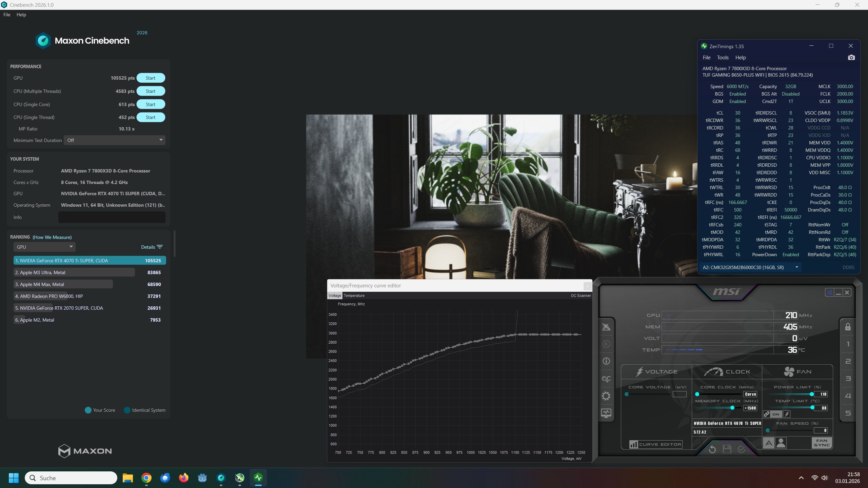Enable auto fan mode with the A button
Image resolution: width=868 pixels, height=488 pixels.
(768, 443)
